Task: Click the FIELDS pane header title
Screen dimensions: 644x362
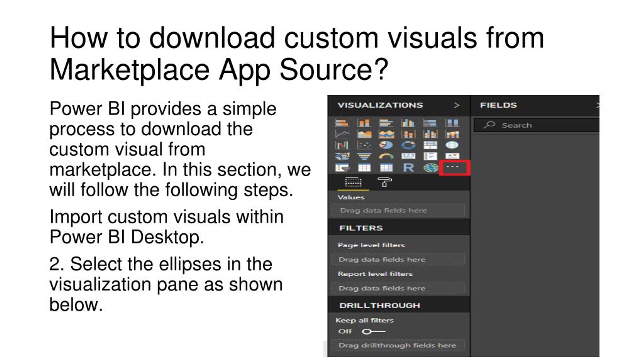Action: [498, 105]
